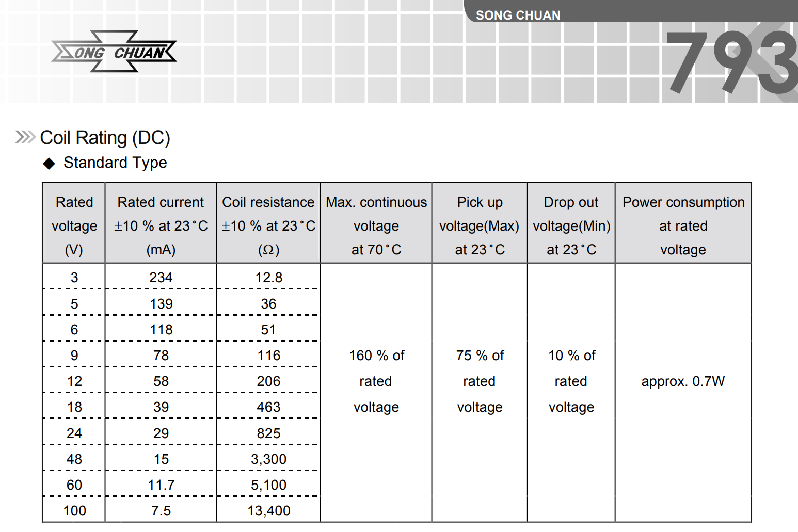Viewport: 798px width, 532px height.
Task: Click the rated current value '11.7'
Action: tap(161, 485)
